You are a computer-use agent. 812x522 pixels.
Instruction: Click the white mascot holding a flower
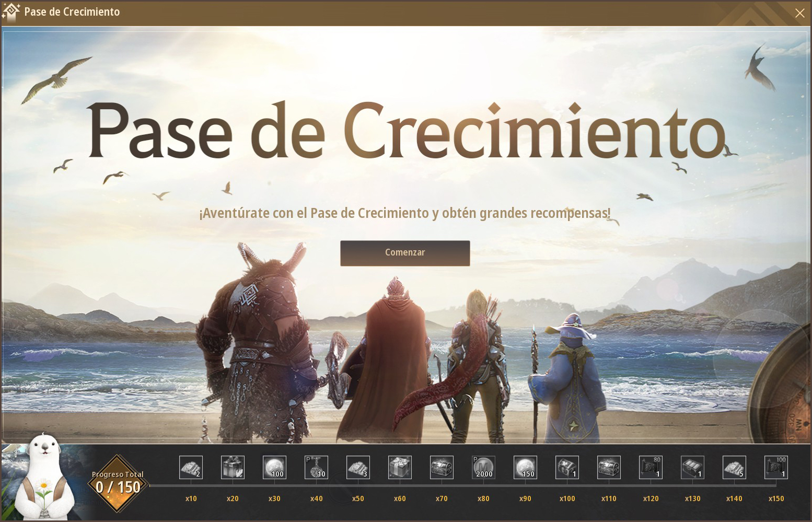[x=44, y=477]
